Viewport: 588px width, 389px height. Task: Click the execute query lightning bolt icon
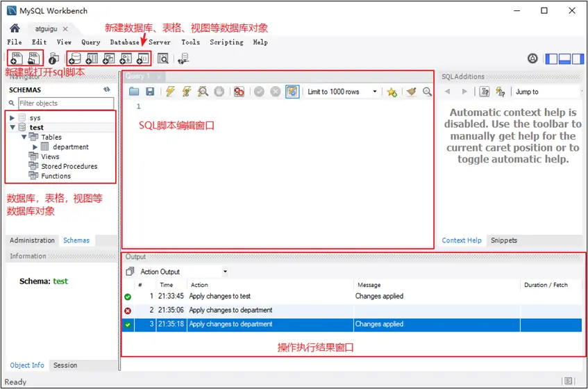pyautogui.click(x=170, y=92)
